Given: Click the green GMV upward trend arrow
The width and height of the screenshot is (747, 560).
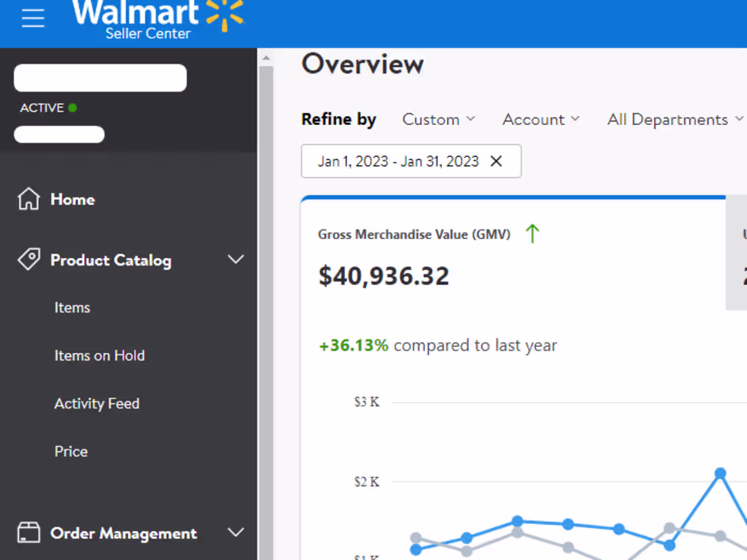Looking at the screenshot, I should (x=532, y=234).
